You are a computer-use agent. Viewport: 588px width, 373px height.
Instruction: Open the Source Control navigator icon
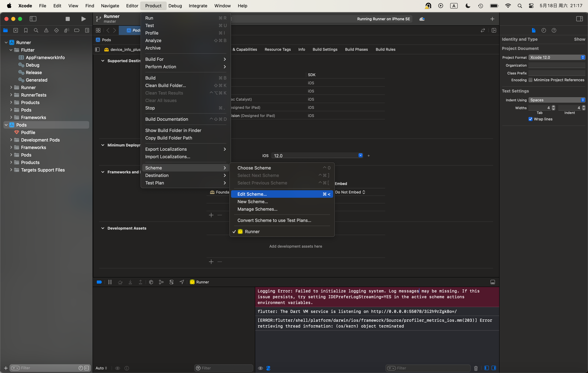click(16, 30)
